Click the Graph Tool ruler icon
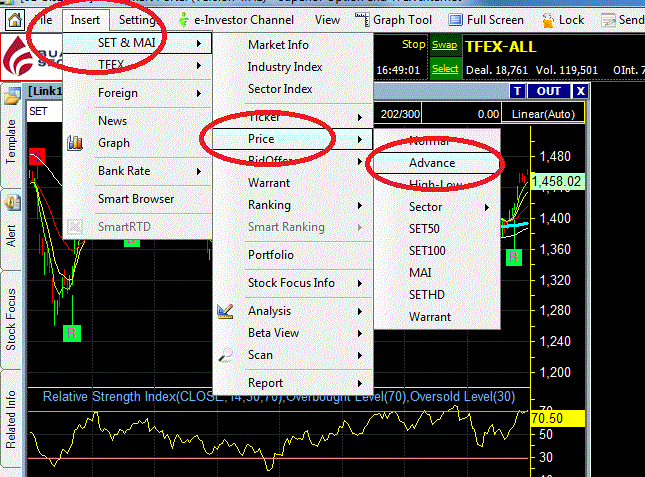Image resolution: width=645 pixels, height=477 pixels. point(362,19)
